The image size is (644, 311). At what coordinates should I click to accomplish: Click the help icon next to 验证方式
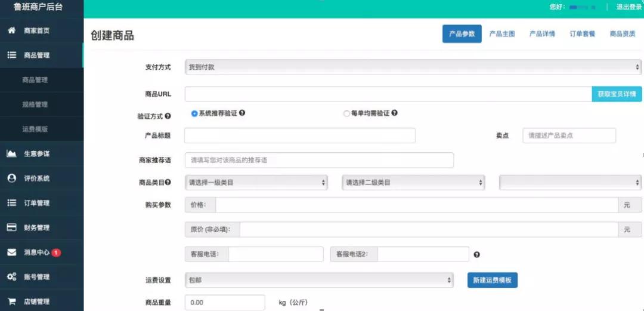click(x=168, y=116)
